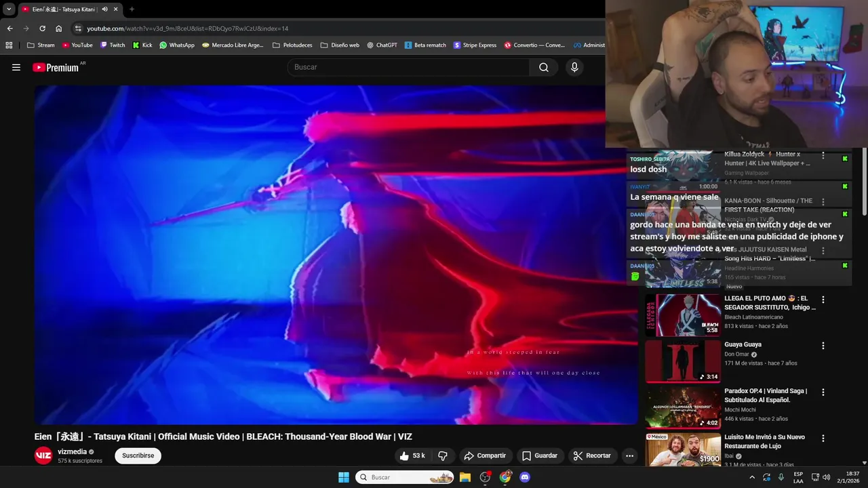Show hidden system tray icons chevron
The image size is (868, 488).
click(x=751, y=477)
